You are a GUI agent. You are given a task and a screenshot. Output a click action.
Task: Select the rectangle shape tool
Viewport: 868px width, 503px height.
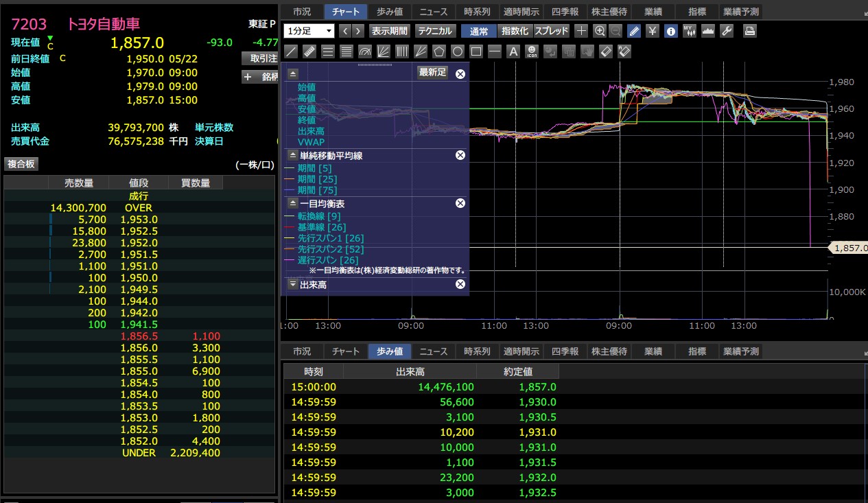[476, 51]
